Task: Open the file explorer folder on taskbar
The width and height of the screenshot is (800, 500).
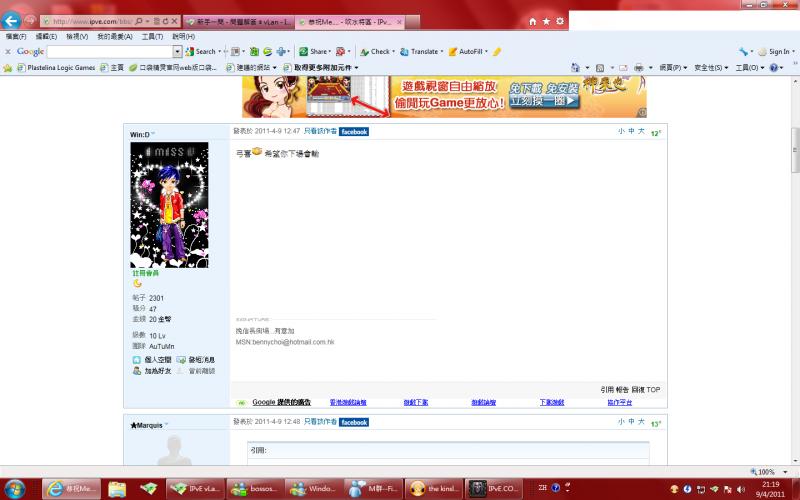Action: 117,489
